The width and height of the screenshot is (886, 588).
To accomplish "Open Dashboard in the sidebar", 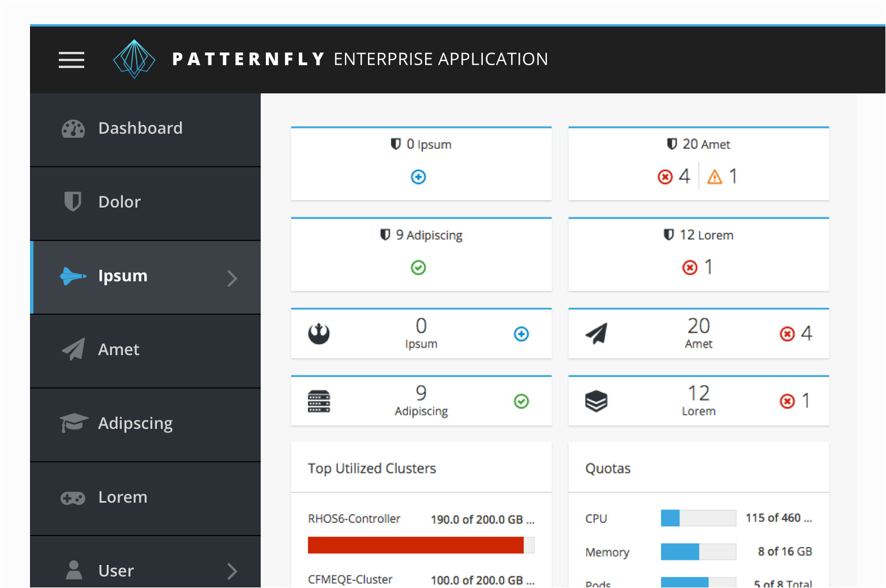I will 145,130.
